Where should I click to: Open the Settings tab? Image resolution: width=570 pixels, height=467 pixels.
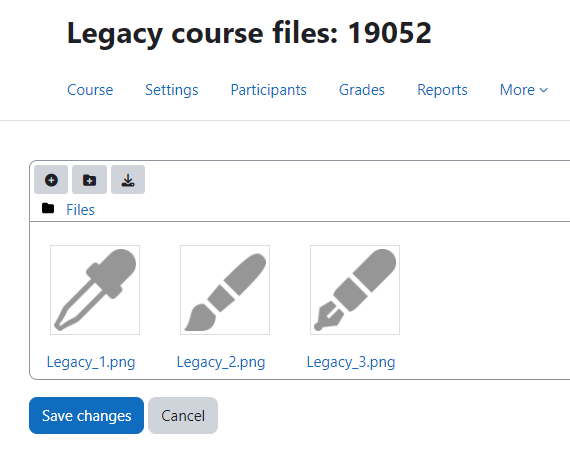pyautogui.click(x=172, y=90)
